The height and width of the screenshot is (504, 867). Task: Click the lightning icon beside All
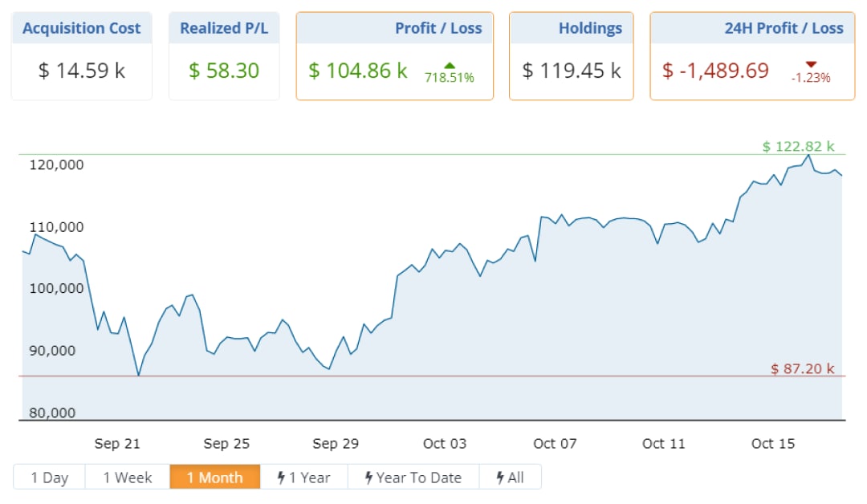[501, 478]
